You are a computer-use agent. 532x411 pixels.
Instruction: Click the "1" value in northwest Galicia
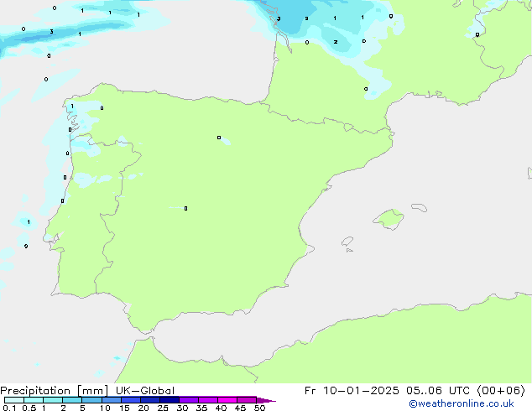click(72, 107)
